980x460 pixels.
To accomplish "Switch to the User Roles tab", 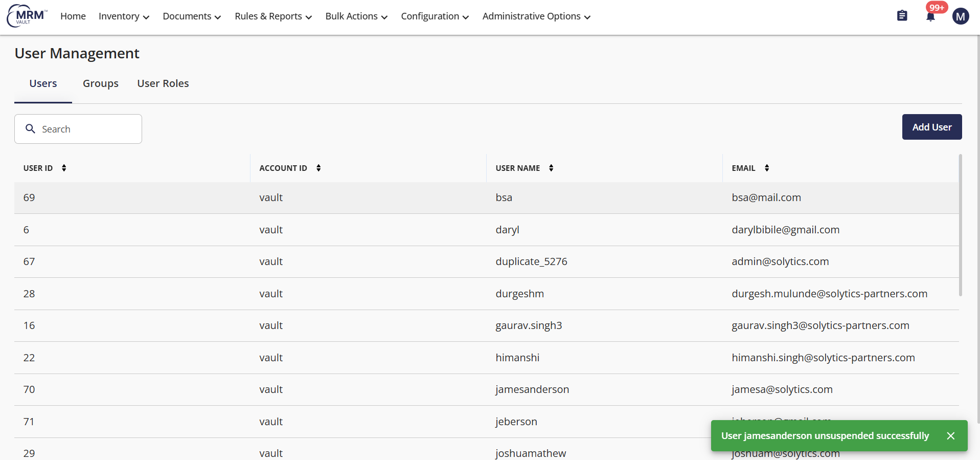I will pos(163,83).
